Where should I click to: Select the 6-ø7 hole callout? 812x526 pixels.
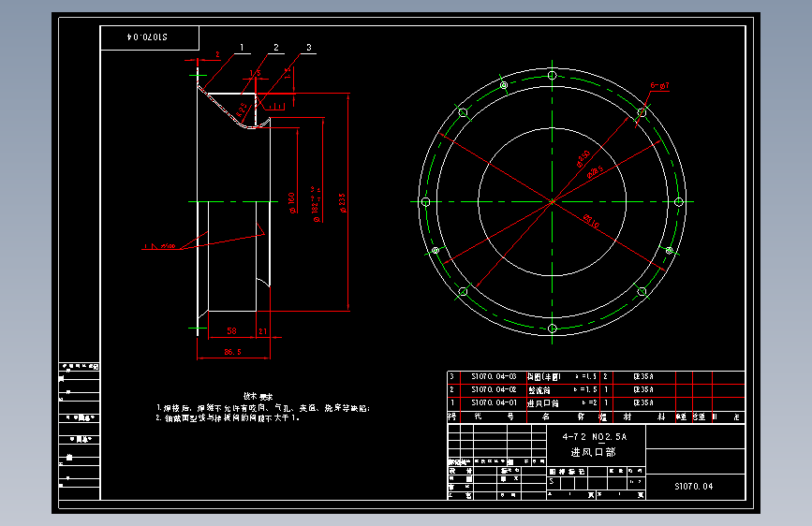point(659,85)
